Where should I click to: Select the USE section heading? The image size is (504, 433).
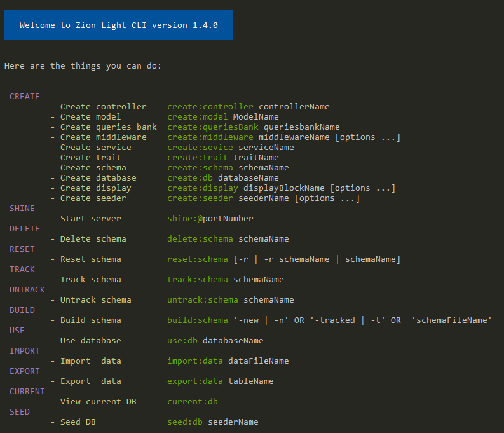coord(17,331)
